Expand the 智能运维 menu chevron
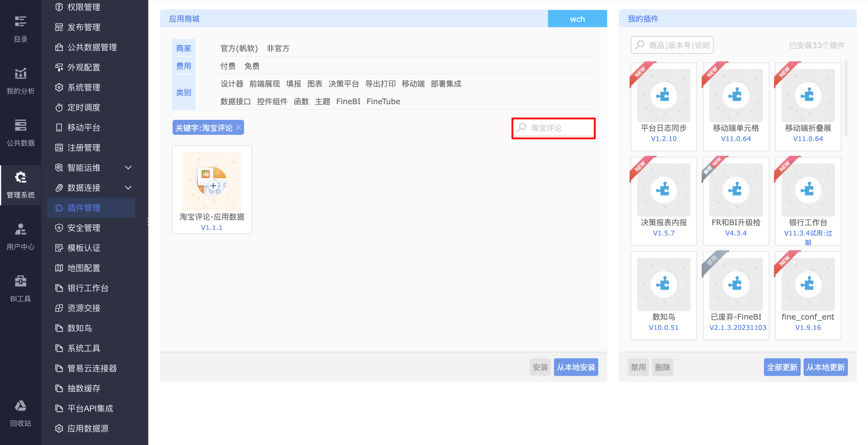 tap(128, 167)
